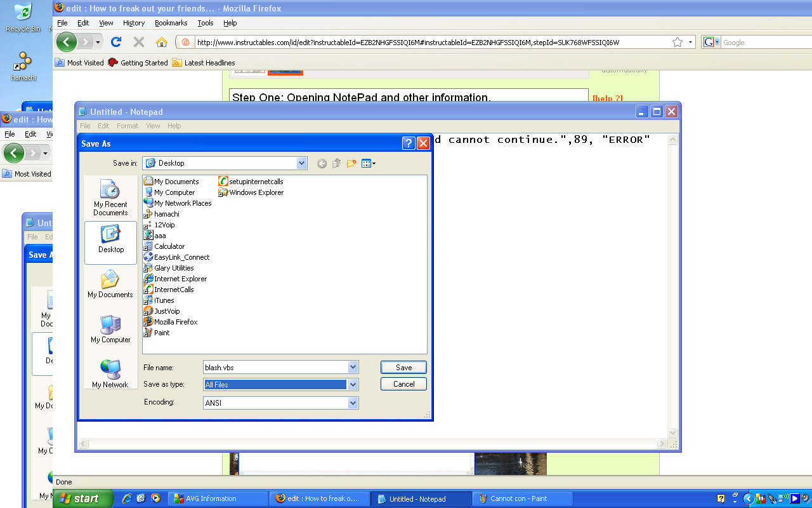Viewport: 812px width, 508px height.
Task: Click the help question mark in Save As
Action: (x=409, y=144)
